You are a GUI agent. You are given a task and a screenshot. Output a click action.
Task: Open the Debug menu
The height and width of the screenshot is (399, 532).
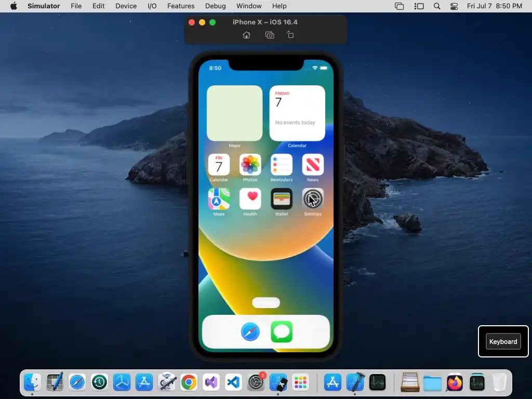216,6
